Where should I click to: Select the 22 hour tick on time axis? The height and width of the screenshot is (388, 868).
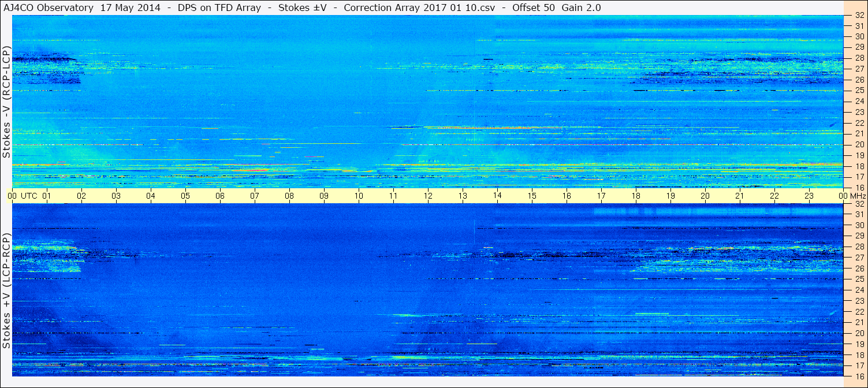[774, 196]
